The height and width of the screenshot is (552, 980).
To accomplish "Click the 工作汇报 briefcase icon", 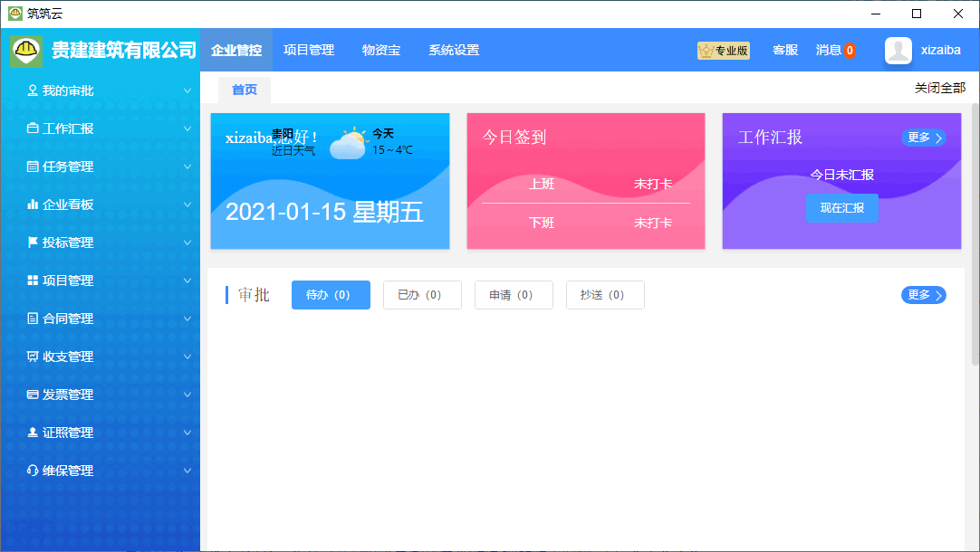I will (x=33, y=128).
